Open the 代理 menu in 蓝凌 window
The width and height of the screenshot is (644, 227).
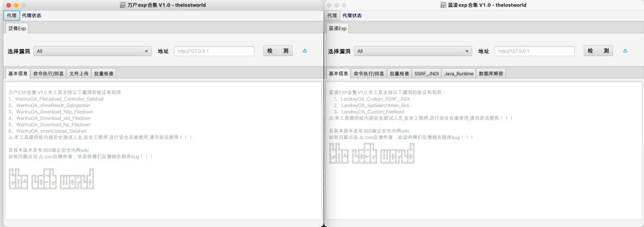pyautogui.click(x=332, y=16)
